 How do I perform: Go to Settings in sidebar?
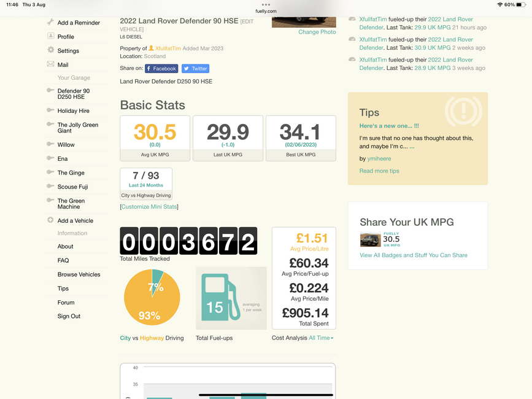(68, 50)
